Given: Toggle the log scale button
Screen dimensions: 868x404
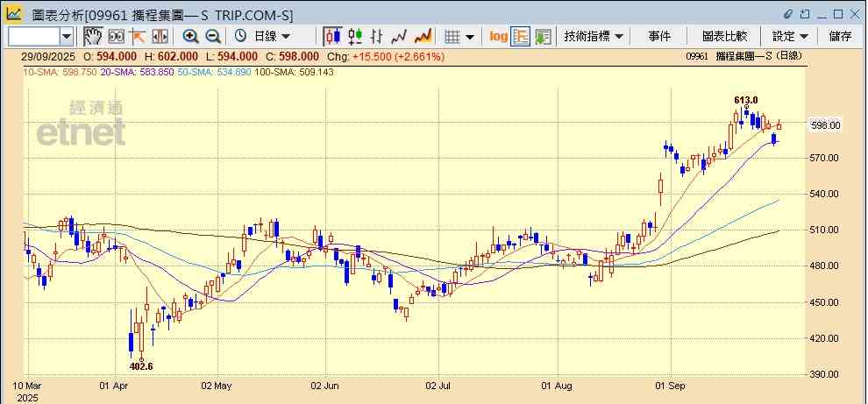Looking at the screenshot, I should 498,37.
